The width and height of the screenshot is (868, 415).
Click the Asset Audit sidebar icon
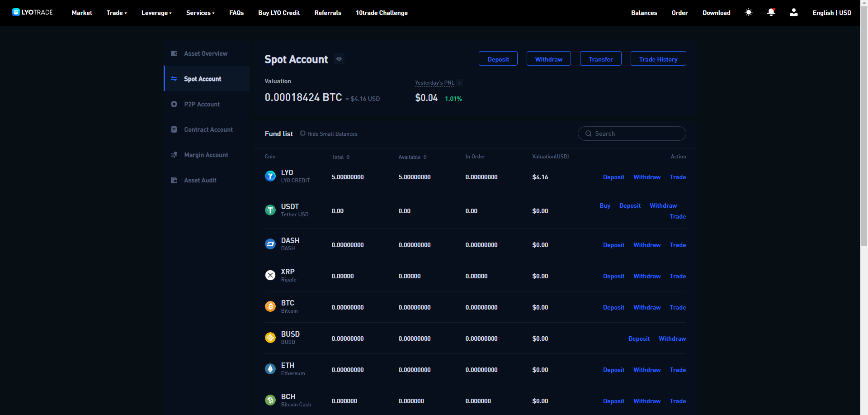pyautogui.click(x=174, y=180)
